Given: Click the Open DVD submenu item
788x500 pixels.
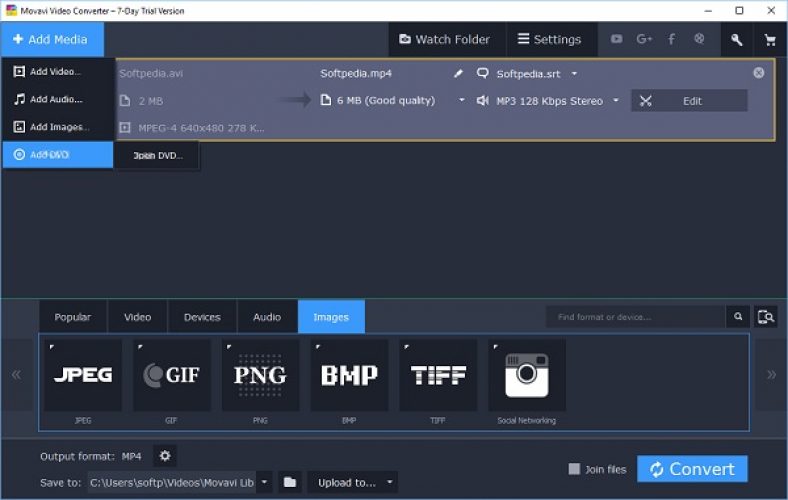Looking at the screenshot, I should point(158,156).
